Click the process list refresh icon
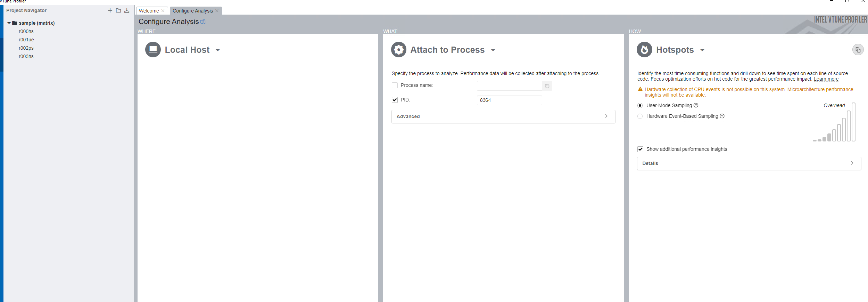Screen dimensions: 868x302 [547, 86]
